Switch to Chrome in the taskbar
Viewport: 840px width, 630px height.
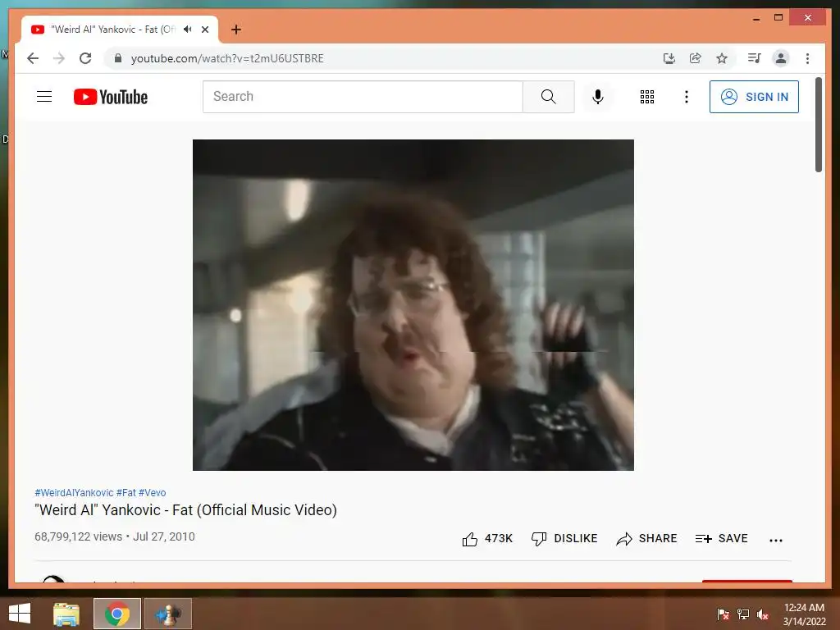tap(116, 614)
